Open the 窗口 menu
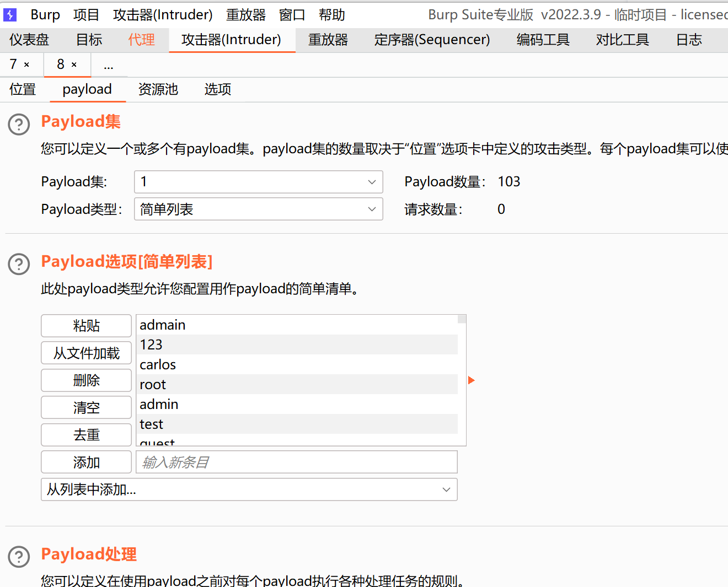The height and width of the screenshot is (587, 728). (292, 15)
